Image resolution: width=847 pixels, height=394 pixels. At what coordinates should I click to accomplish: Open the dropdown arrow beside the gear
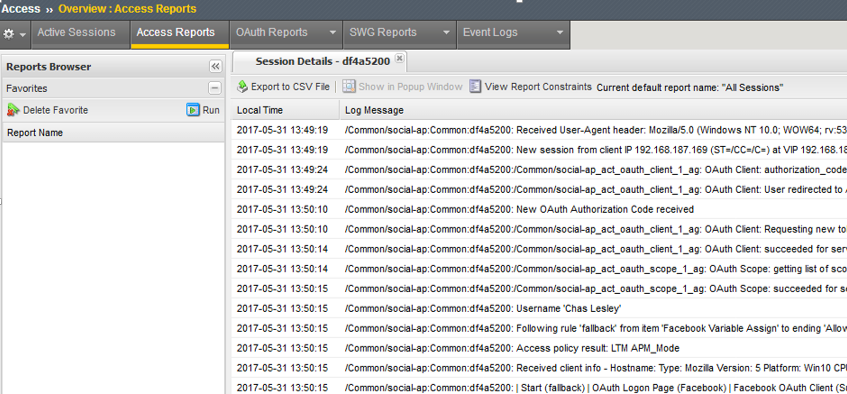tap(23, 34)
